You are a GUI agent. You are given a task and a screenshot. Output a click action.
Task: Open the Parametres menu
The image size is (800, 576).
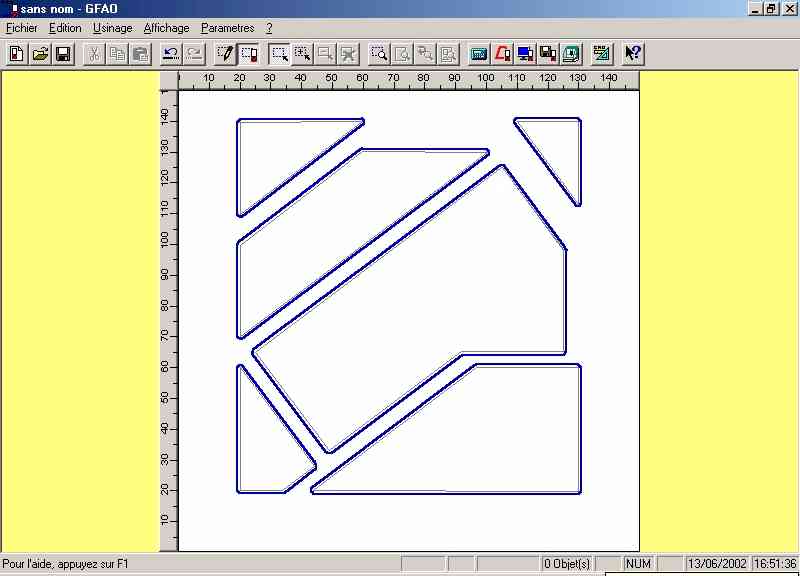coord(228,28)
